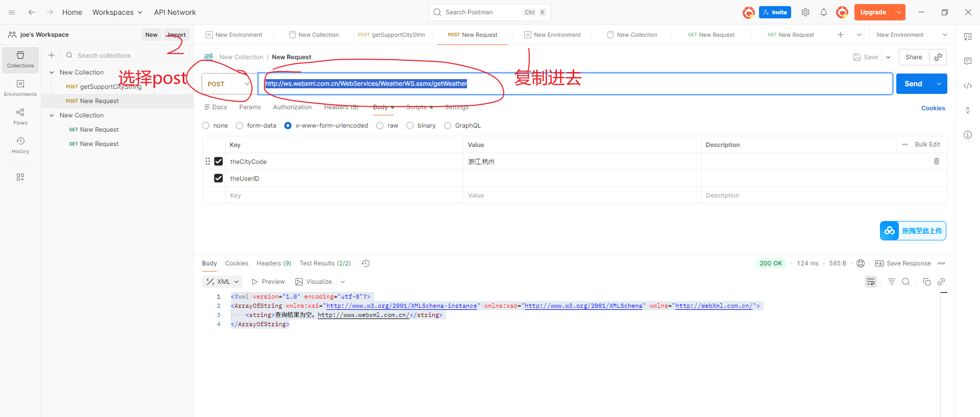This screenshot has height=417, width=980.
Task: Select form-data body type
Action: coord(239,126)
